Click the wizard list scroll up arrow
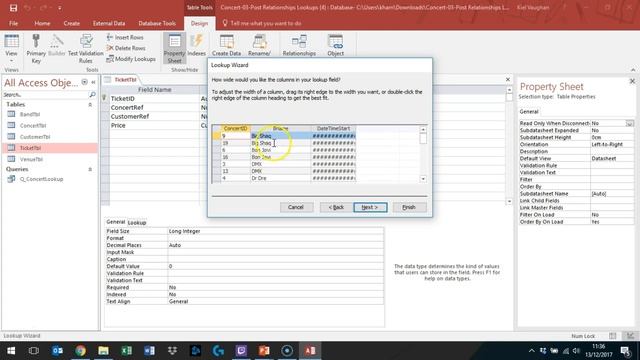This screenshot has height=360, width=640. point(423,129)
